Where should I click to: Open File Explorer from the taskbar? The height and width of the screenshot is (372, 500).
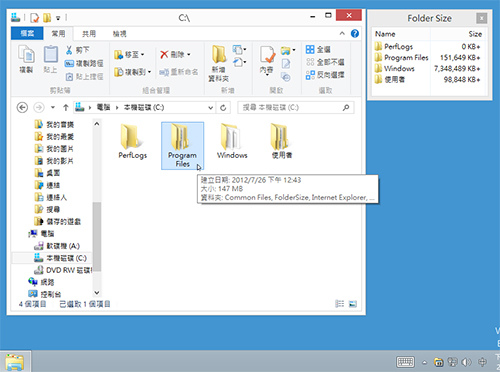tap(15, 362)
